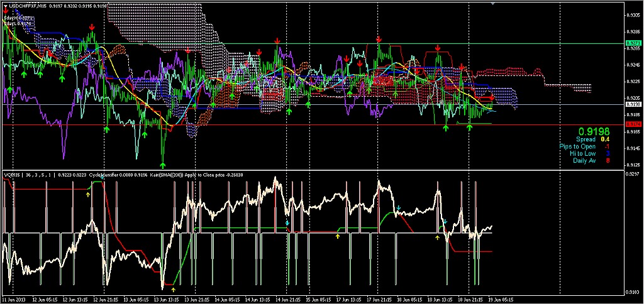The width and height of the screenshot is (644, 304).
Task: Click the Daily Av label
Action: click(584, 160)
